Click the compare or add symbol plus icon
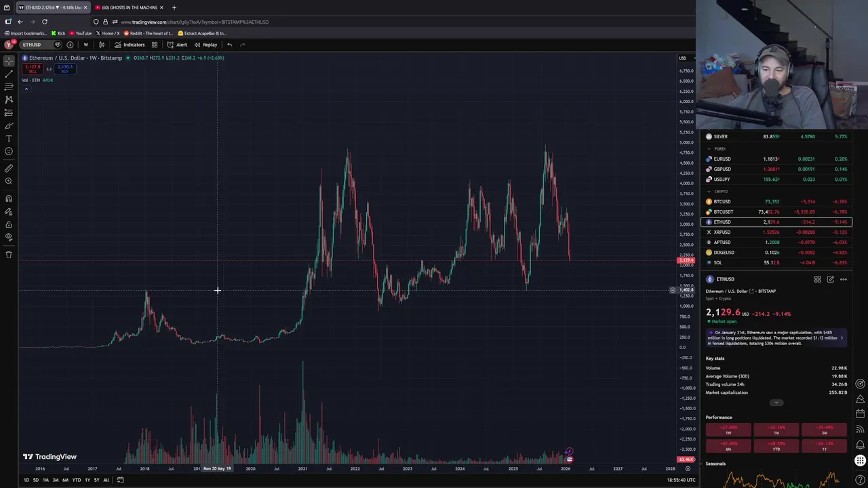This screenshot has height=488, width=868. 70,45
